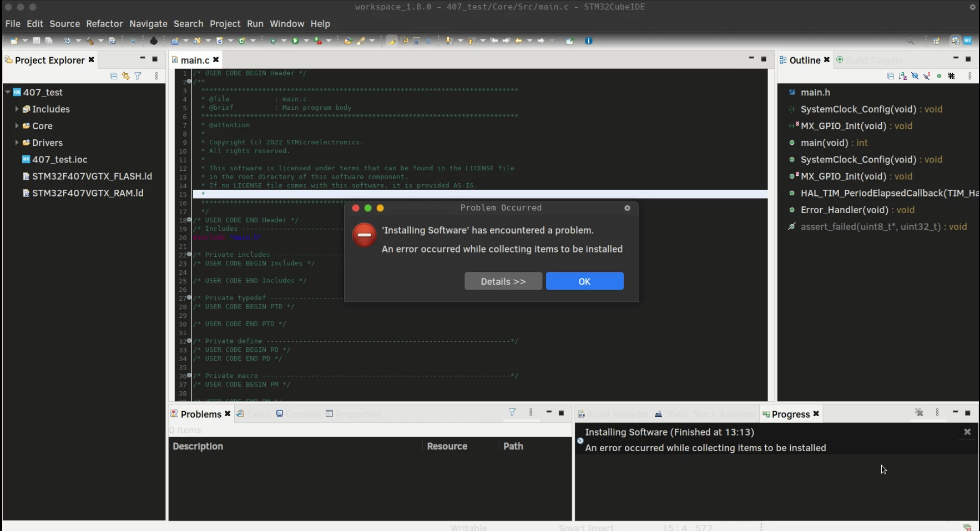Screen dimensions: 980x531
Task: Remove all finished operations in Progress view
Action: (919, 413)
